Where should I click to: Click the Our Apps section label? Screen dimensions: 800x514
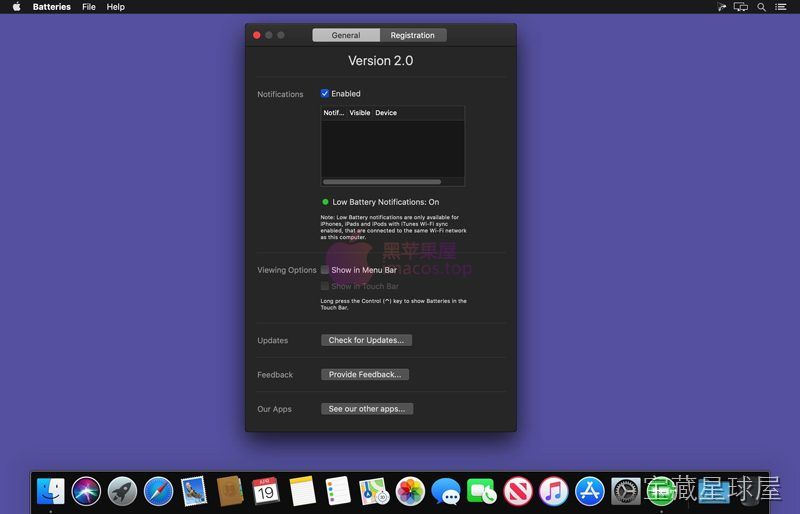point(274,409)
